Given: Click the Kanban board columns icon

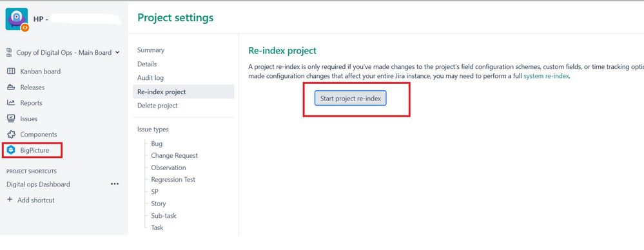Looking at the screenshot, I should tap(11, 72).
